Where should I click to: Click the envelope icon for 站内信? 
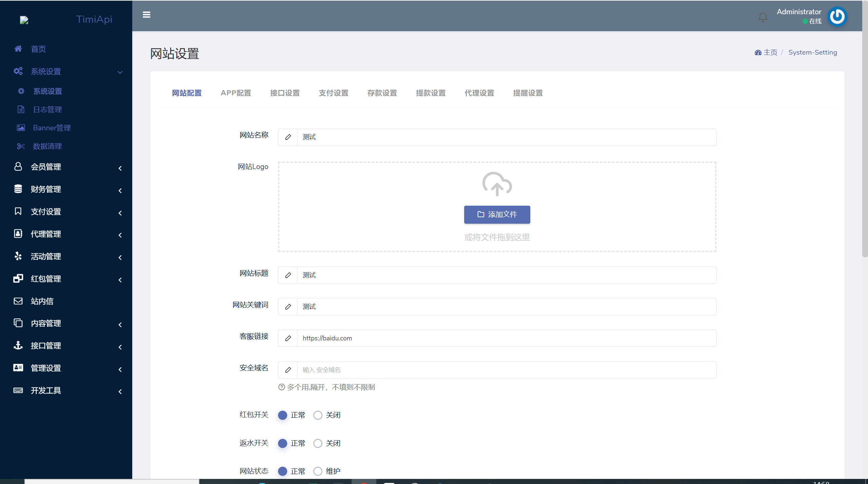[x=18, y=301]
